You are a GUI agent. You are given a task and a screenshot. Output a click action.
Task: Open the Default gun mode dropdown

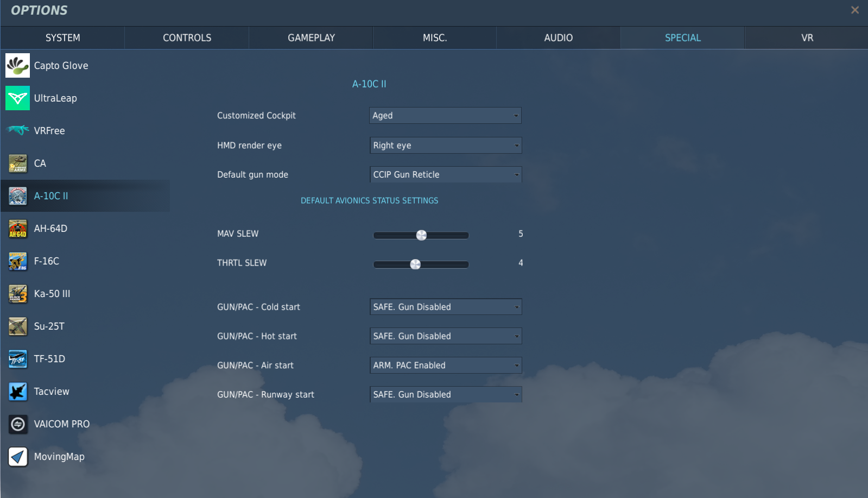click(445, 174)
